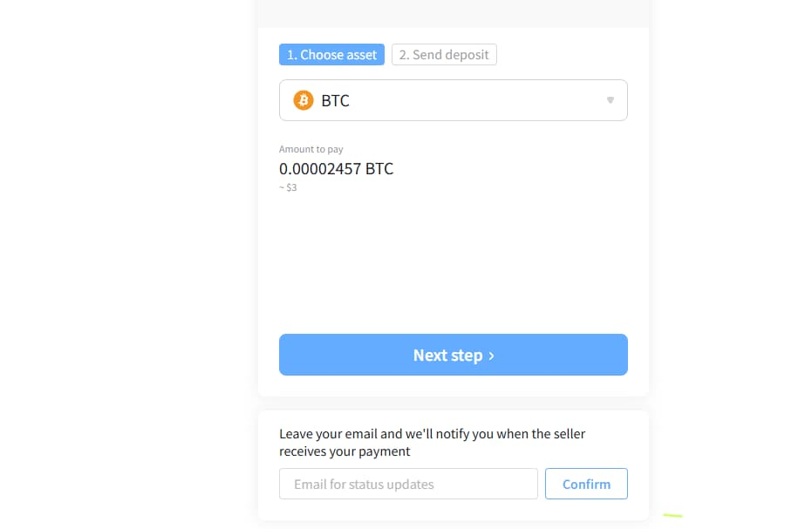
Task: Go to the '2. Send deposit' step tab
Action: [x=444, y=54]
